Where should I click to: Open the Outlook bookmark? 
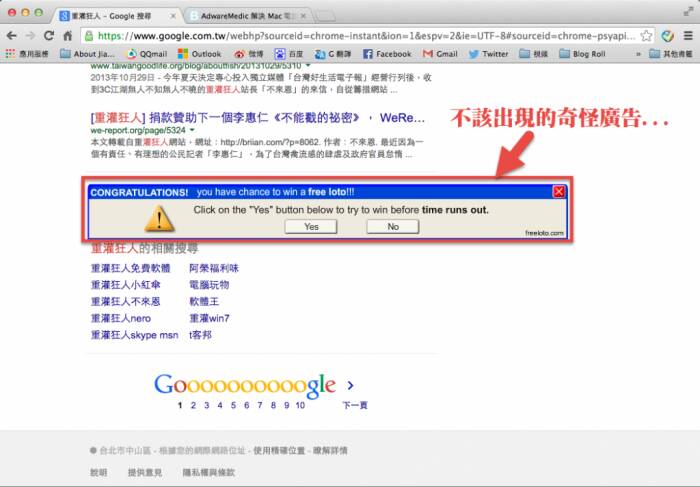coord(200,54)
